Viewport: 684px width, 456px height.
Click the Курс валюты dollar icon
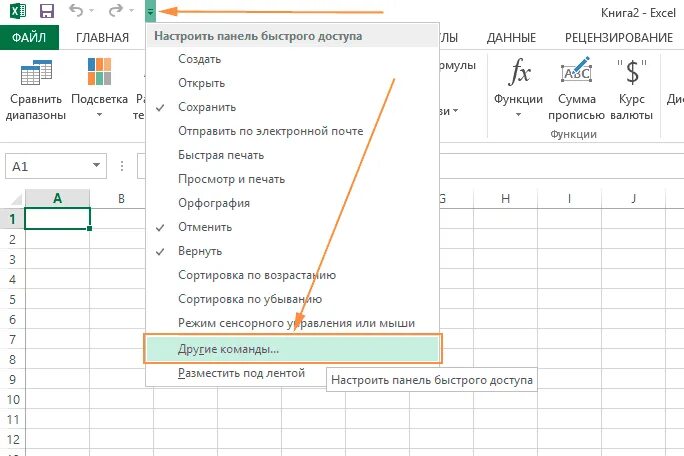pyautogui.click(x=632, y=72)
